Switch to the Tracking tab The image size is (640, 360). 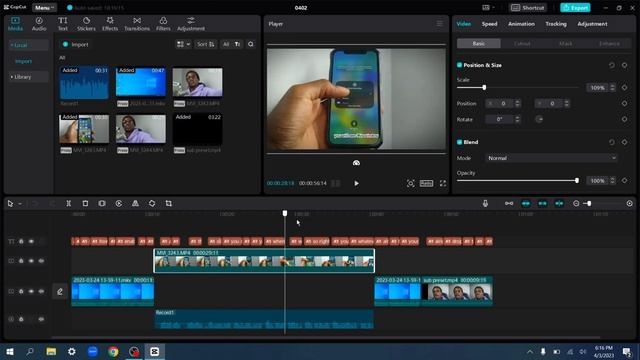pyautogui.click(x=556, y=24)
